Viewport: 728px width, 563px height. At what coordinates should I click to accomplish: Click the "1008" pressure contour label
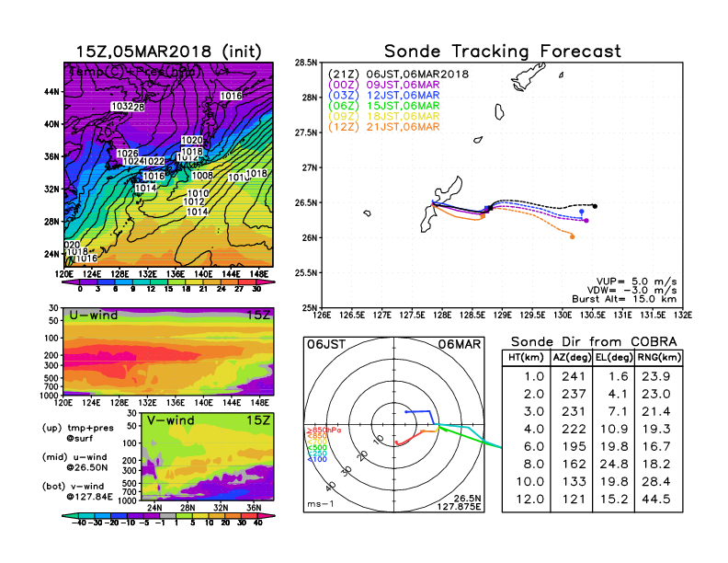click(x=202, y=175)
